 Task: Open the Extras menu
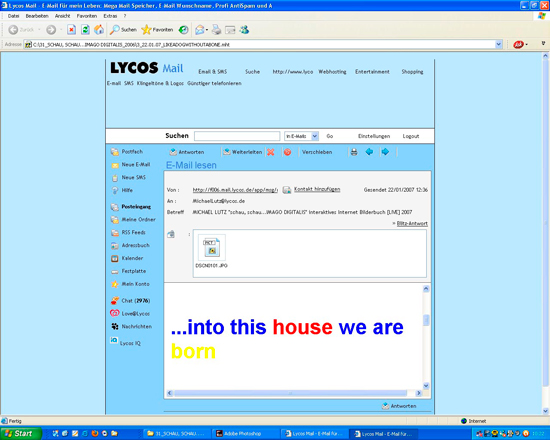pyautogui.click(x=110, y=16)
